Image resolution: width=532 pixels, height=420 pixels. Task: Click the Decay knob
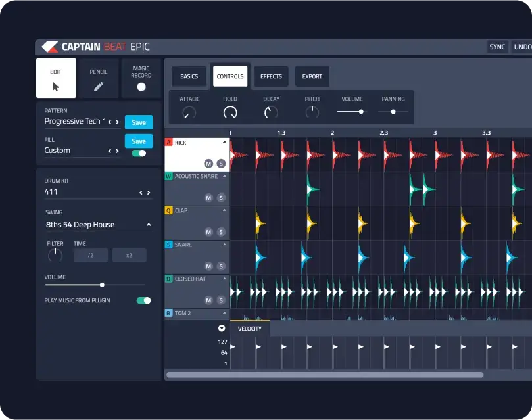click(271, 112)
